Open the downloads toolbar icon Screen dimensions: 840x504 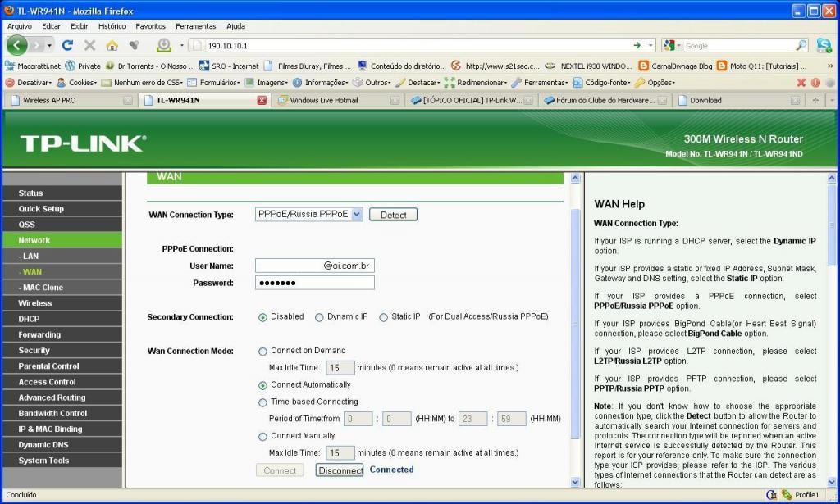coord(163,45)
